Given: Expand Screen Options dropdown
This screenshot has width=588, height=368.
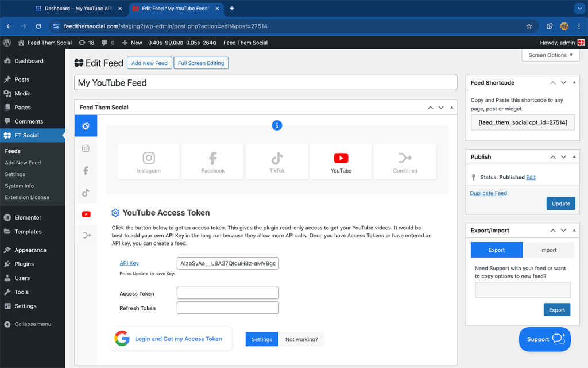Looking at the screenshot, I should click(551, 55).
